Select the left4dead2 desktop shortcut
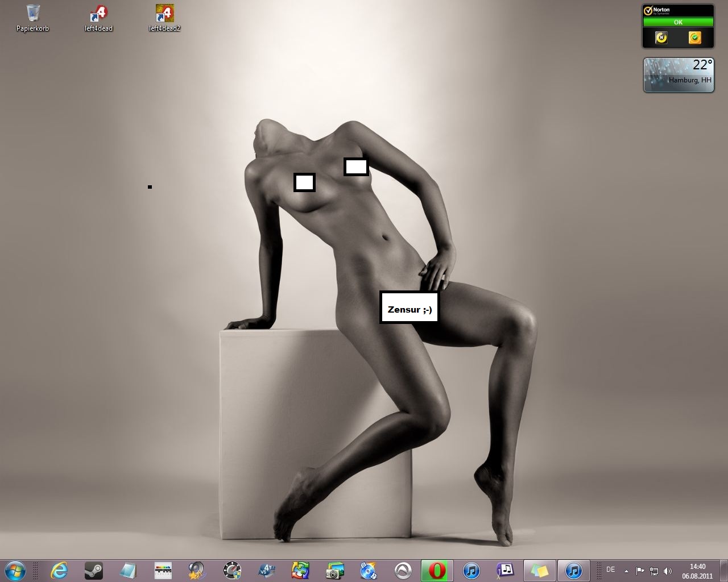Screen dimensions: 728x582 pos(164,18)
